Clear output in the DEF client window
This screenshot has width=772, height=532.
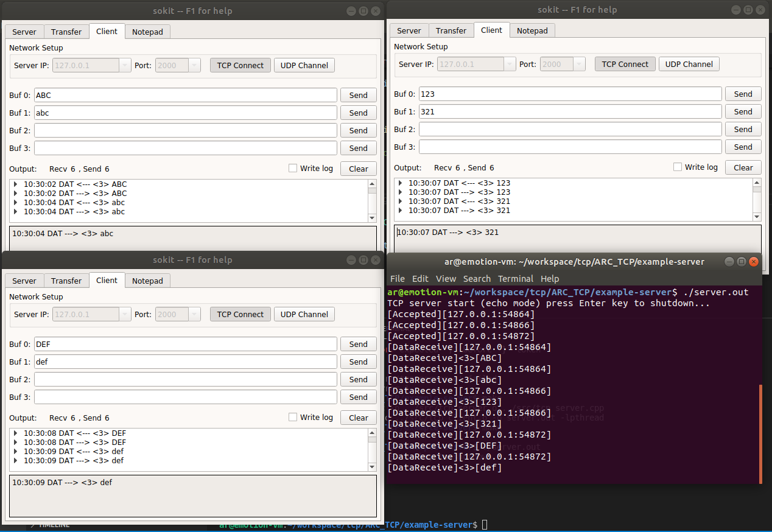point(358,418)
